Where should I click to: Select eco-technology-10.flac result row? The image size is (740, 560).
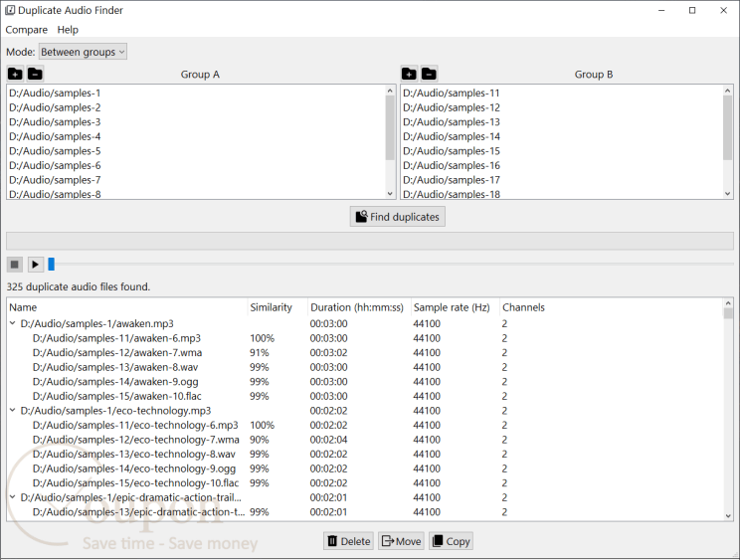tap(365, 483)
